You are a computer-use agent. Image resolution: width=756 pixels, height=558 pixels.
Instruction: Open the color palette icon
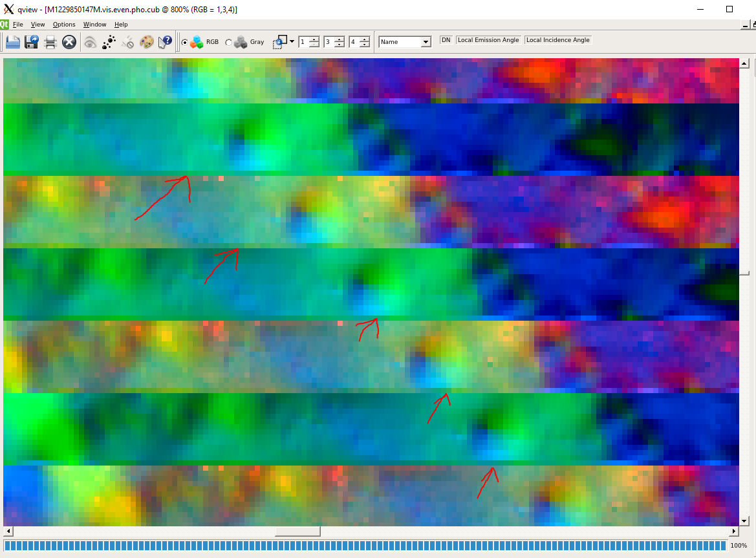tap(147, 43)
